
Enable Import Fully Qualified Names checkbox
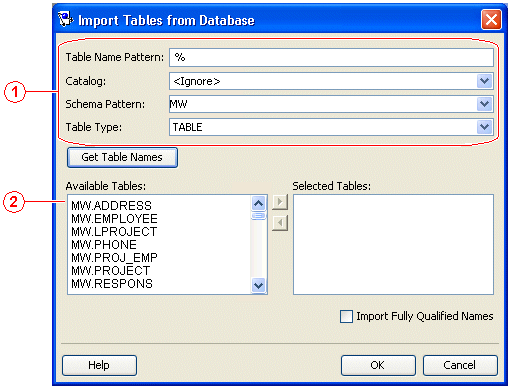pyautogui.click(x=346, y=316)
